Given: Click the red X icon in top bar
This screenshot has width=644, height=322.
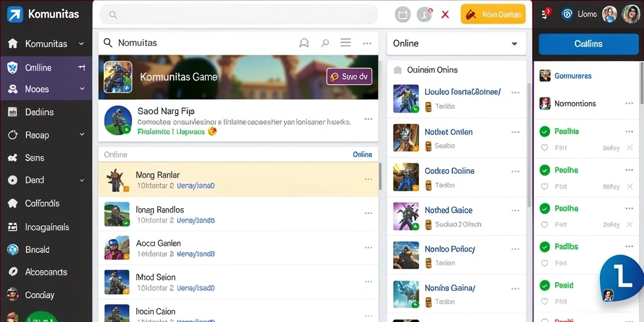Looking at the screenshot, I should [x=445, y=15].
